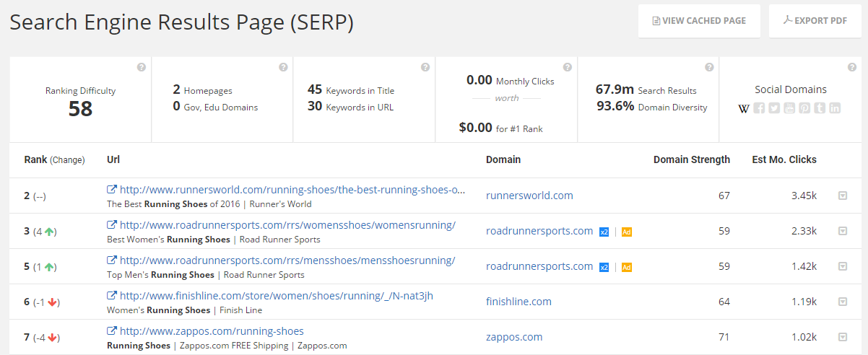Click the 93.6% Domain Diversity value
The width and height of the screenshot is (868, 355).
tap(615, 106)
